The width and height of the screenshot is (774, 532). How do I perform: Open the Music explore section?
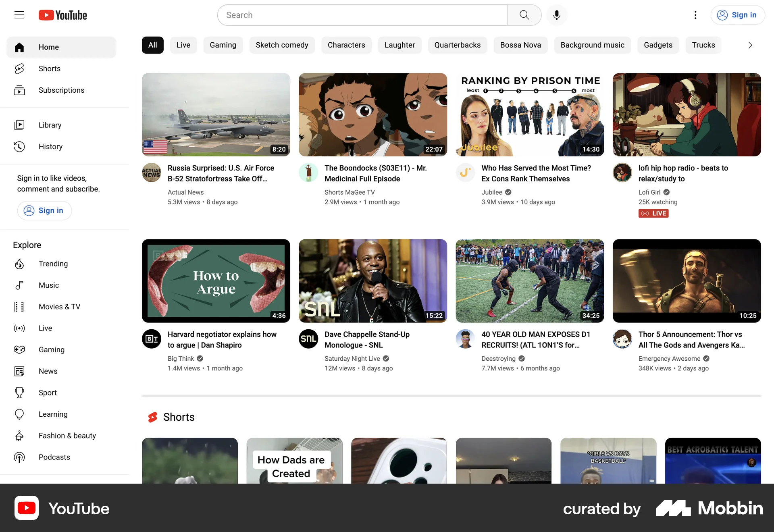pos(48,285)
